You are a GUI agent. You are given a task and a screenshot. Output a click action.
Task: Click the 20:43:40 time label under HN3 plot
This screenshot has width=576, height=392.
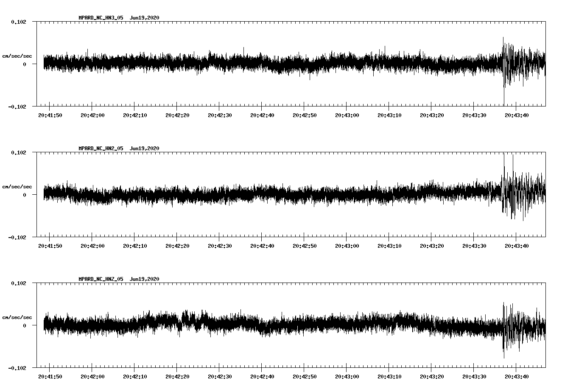tap(517, 115)
